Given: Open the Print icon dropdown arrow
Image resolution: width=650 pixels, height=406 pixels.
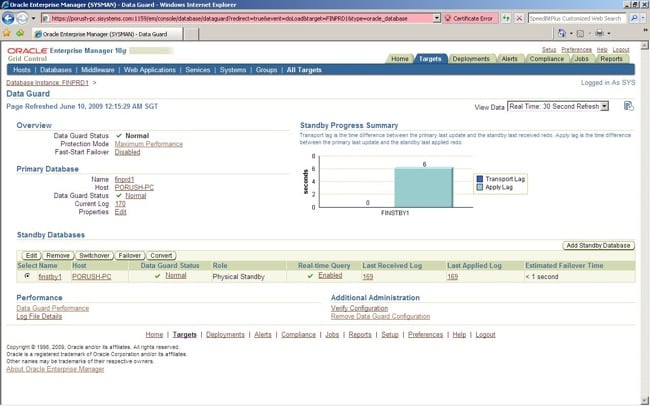Looking at the screenshot, I should (609, 33).
